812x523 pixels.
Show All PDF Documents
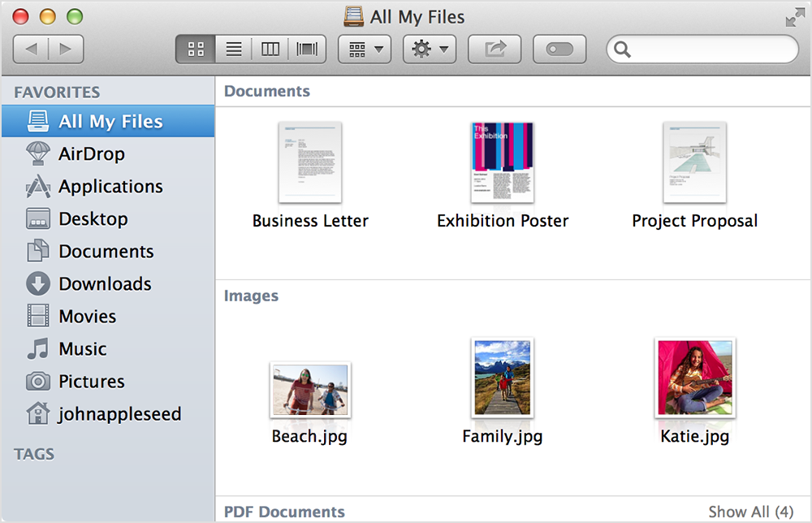pyautogui.click(x=751, y=512)
